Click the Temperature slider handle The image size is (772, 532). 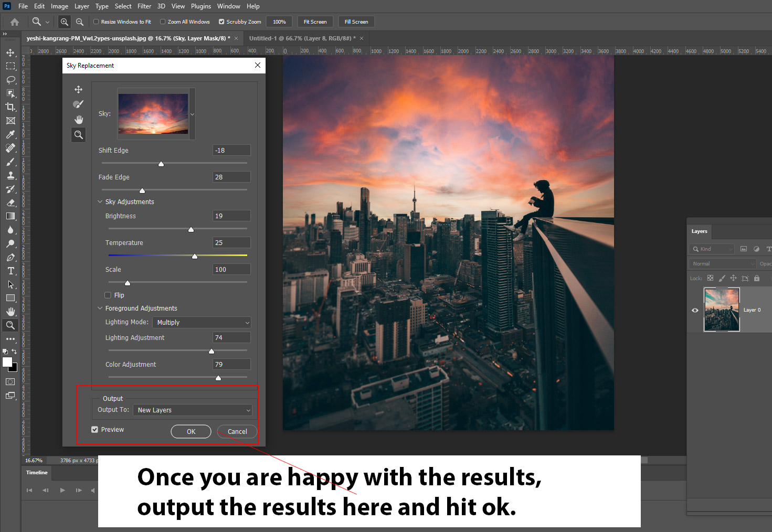tap(195, 256)
